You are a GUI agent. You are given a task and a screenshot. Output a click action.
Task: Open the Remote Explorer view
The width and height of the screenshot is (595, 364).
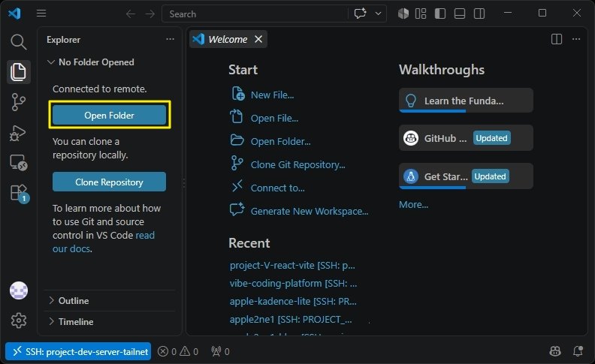18,163
